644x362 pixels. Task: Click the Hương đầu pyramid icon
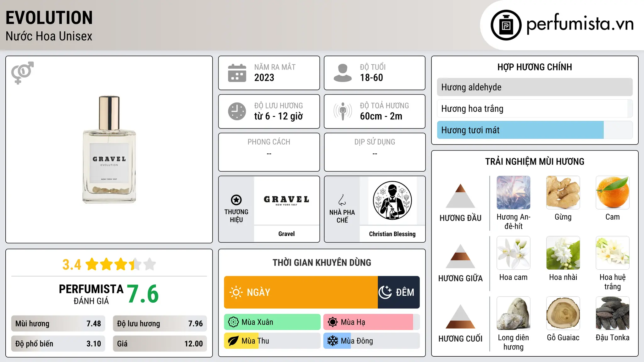pos(460,196)
